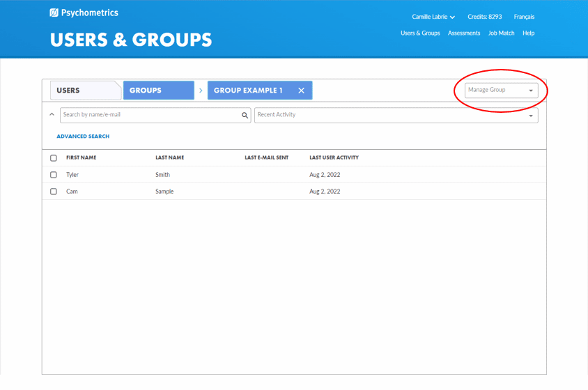
Task: Expand the Camille Labrie account menu
Action: (433, 17)
